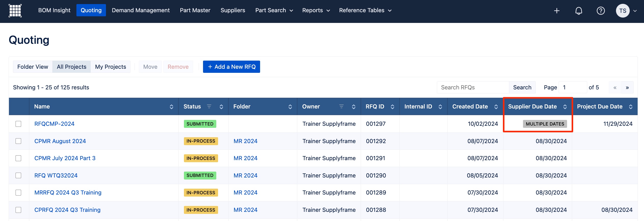Switch to Folder View tab

(x=33, y=67)
